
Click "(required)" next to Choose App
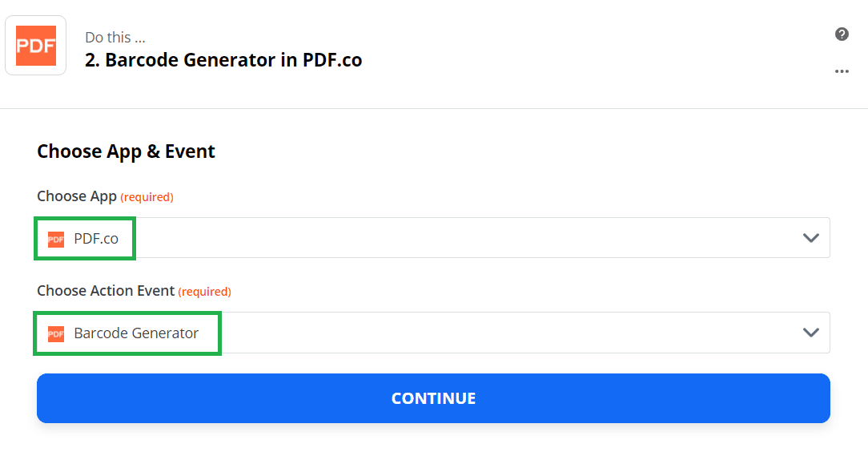pos(147,197)
